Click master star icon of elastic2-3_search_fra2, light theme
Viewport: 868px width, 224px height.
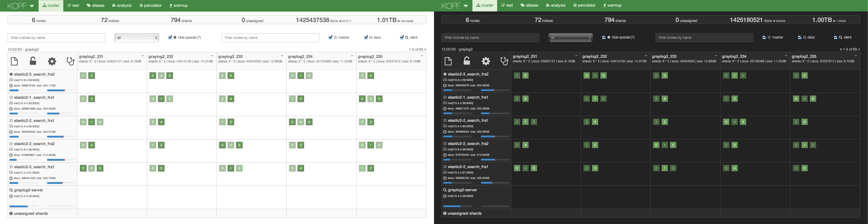pos(11,74)
